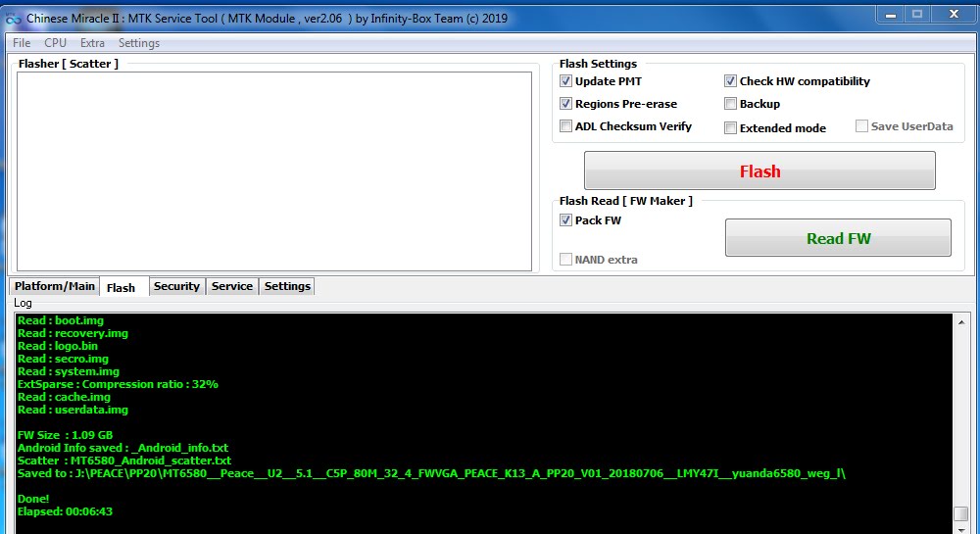
Task: Click the green Read FW button
Action: [x=838, y=238]
